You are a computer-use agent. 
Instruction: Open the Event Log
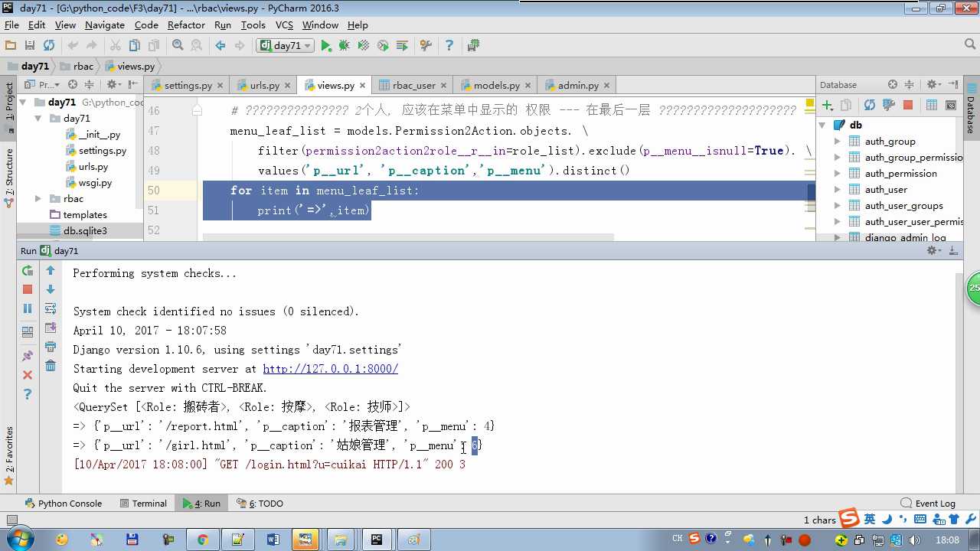click(928, 503)
